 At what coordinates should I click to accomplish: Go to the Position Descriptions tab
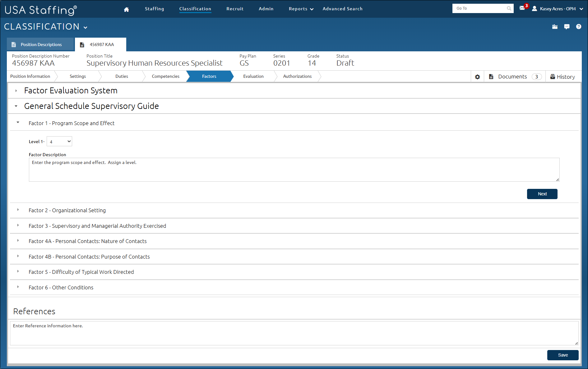[41, 44]
